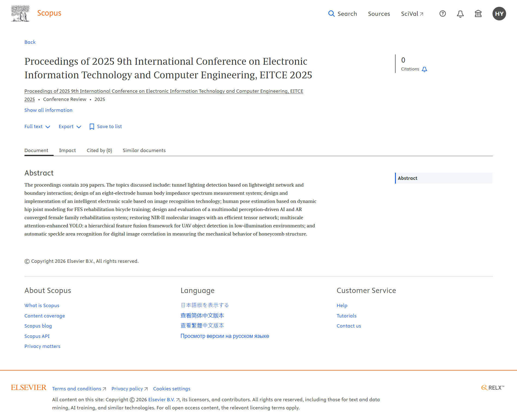Open Search via magnifier icon

coord(331,14)
